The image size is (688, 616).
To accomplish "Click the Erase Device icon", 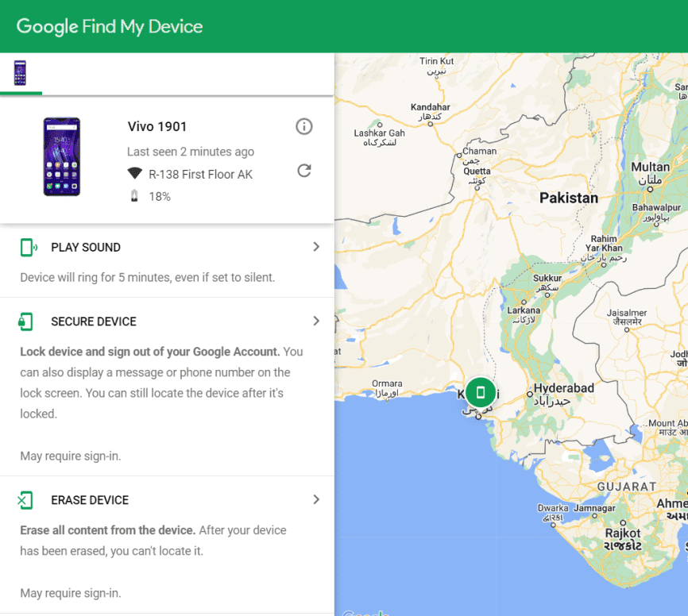I will [25, 500].
